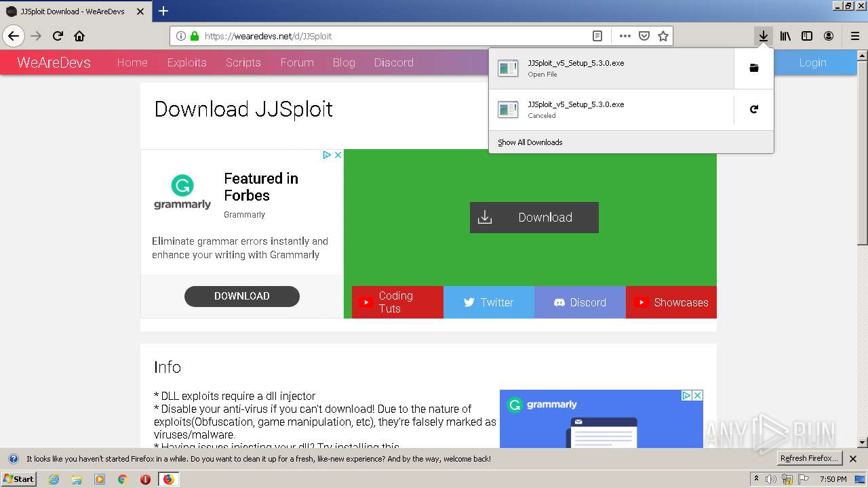Image resolution: width=868 pixels, height=488 pixels.
Task: Launch Chrome from taskbar
Action: point(123,479)
